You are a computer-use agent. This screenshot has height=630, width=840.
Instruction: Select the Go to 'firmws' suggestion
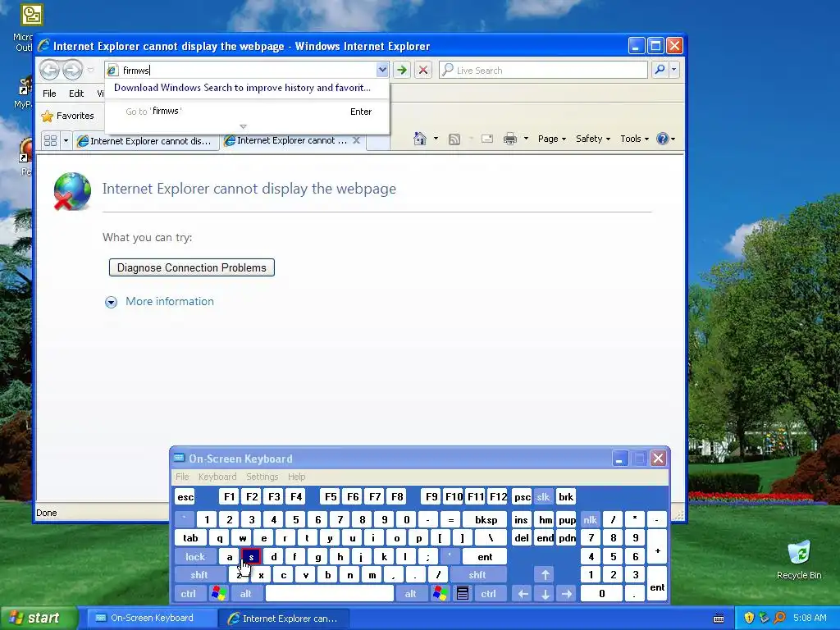click(247, 112)
